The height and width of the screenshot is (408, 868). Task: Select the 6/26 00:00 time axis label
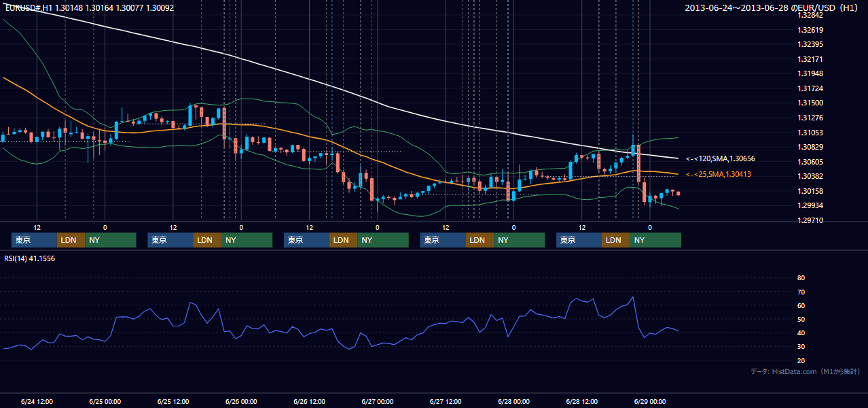coord(241,401)
